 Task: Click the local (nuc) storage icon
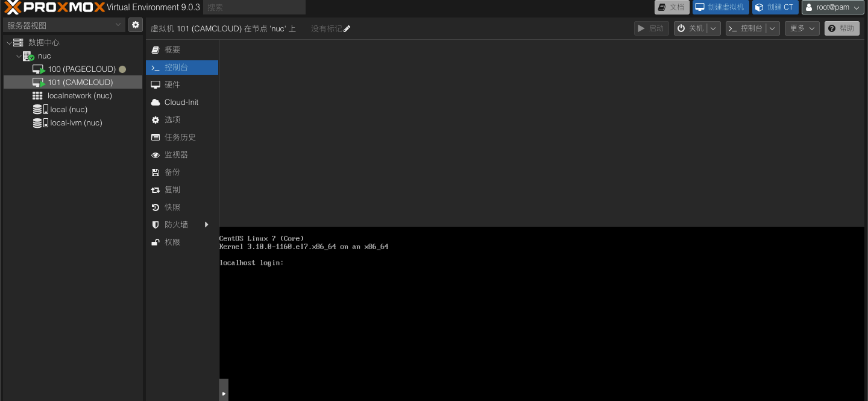point(40,110)
